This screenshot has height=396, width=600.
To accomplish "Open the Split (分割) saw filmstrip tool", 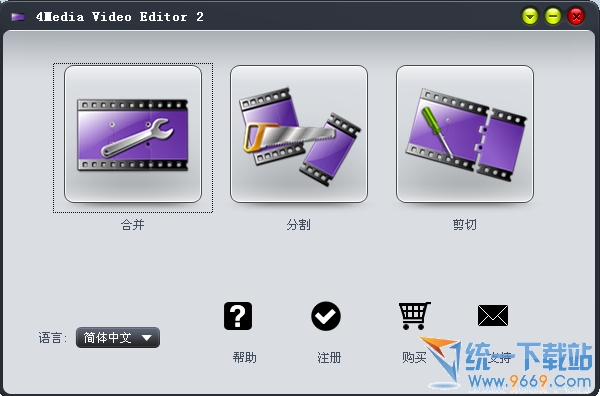I will click(x=299, y=134).
